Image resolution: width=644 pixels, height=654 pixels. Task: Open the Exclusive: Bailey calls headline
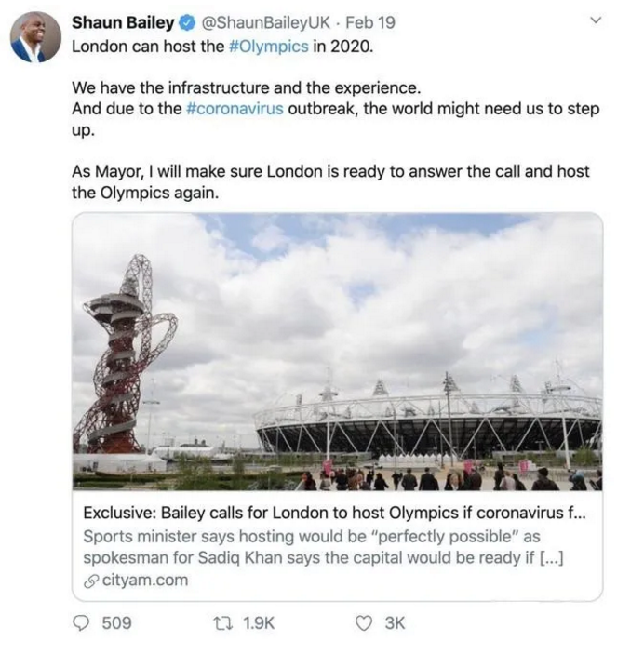[334, 513]
